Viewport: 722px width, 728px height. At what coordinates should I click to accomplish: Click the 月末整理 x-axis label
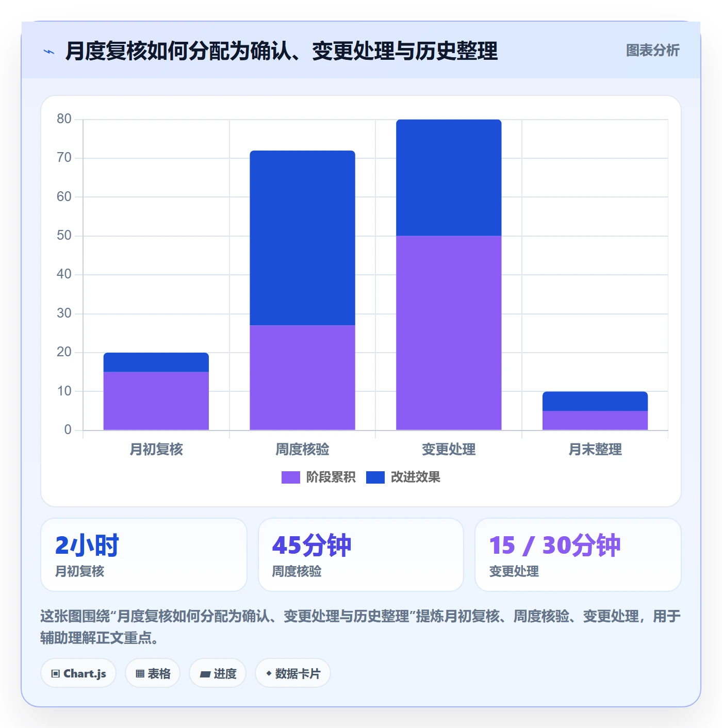(x=595, y=450)
